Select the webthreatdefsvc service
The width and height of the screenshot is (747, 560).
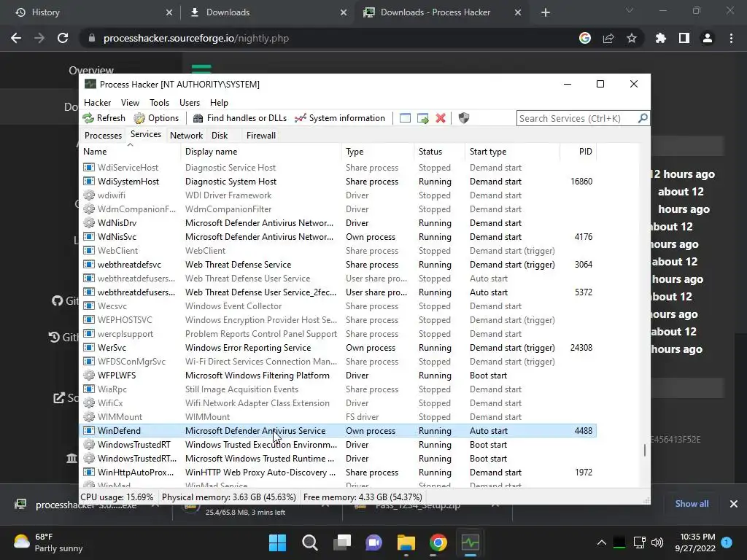(x=338, y=264)
